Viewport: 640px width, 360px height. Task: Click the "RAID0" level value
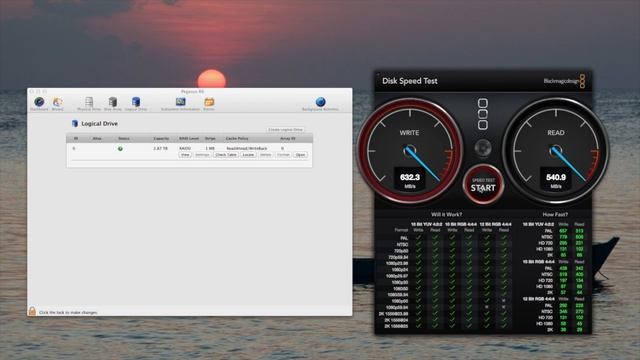(x=185, y=149)
